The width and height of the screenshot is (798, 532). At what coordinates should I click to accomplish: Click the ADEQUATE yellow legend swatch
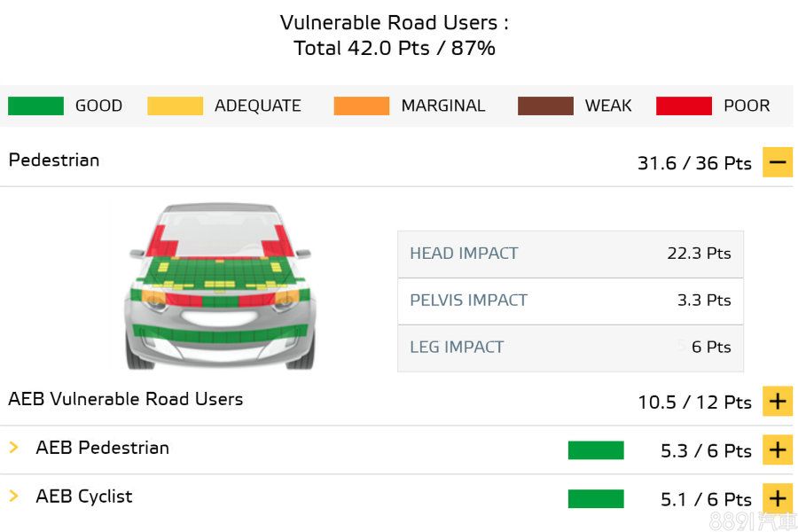coord(175,106)
